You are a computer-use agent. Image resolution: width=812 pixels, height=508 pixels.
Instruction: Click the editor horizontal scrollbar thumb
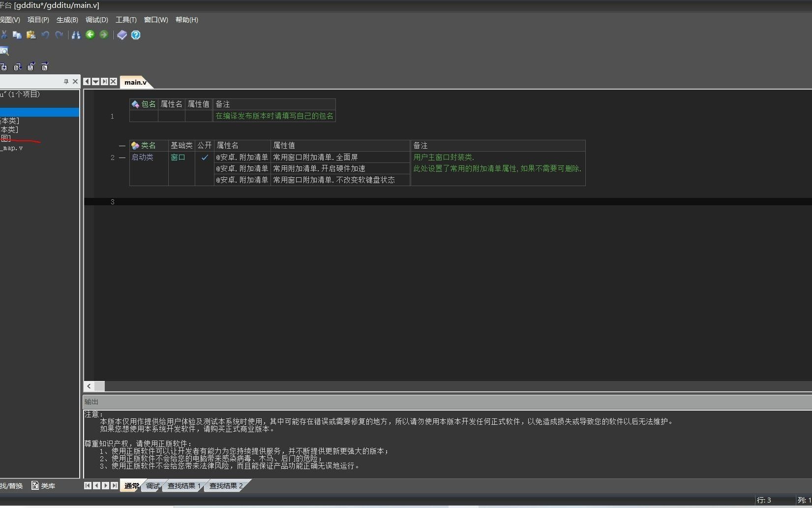[x=99, y=386]
